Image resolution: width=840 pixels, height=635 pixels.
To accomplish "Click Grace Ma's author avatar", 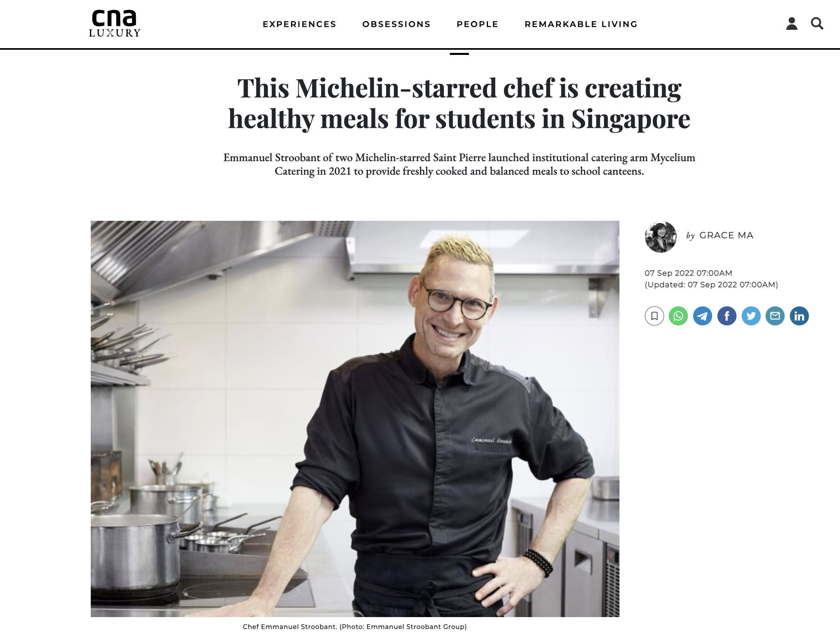I will [661, 237].
